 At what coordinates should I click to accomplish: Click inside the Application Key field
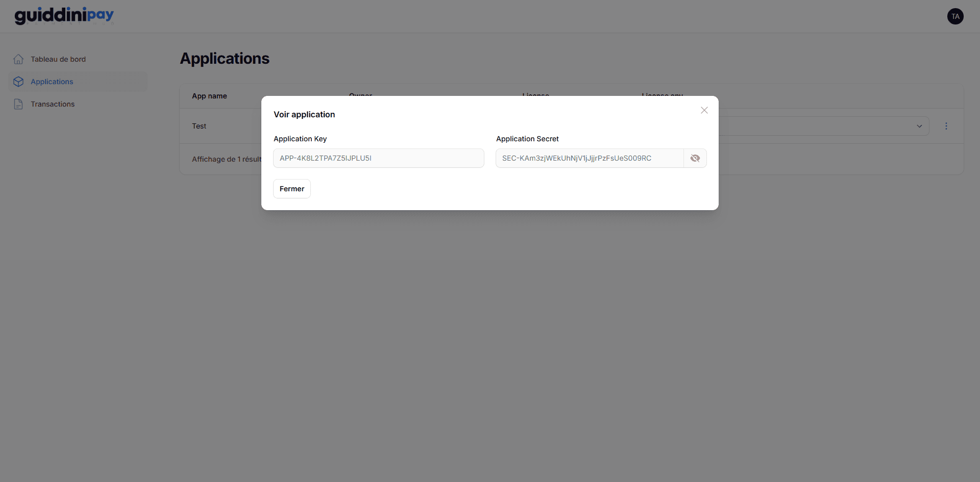coord(378,158)
